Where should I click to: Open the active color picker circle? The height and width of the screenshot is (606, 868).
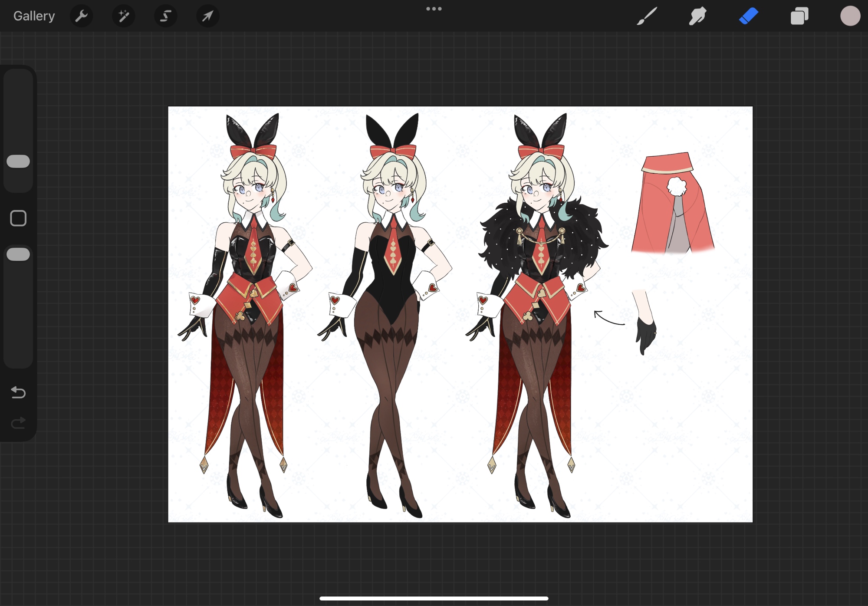[850, 16]
